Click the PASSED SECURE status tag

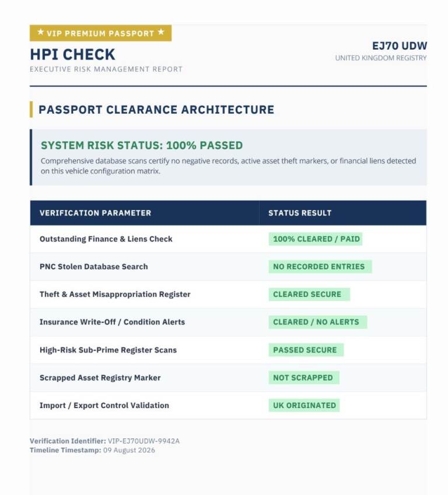tap(306, 350)
